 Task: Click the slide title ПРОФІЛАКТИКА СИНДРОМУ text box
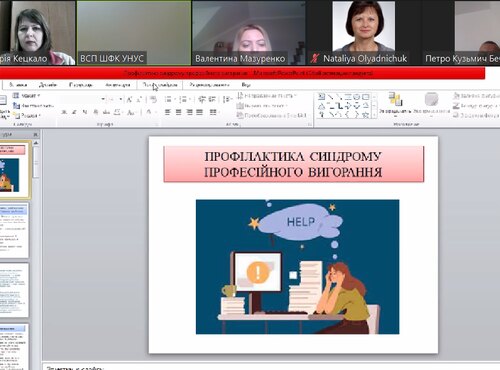point(293,164)
